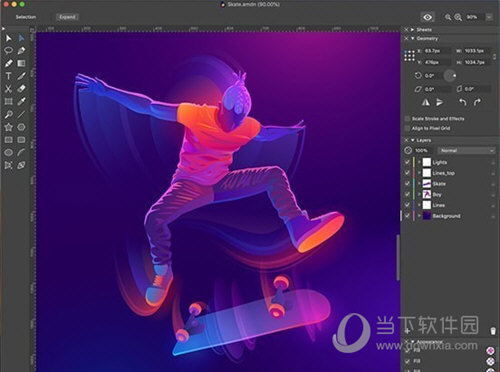Click the Flip Horizontal icon in Geometry

click(426, 103)
